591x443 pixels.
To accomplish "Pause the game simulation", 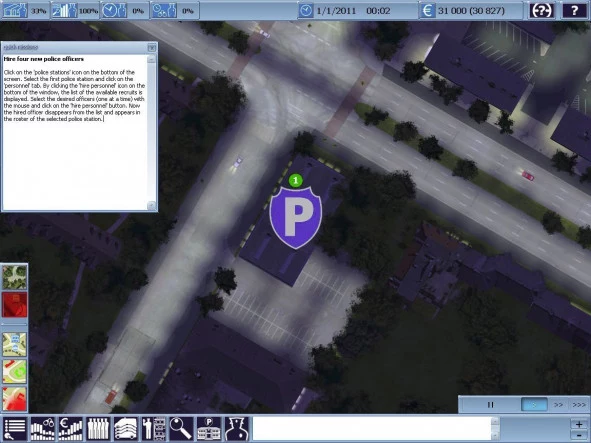I will tap(490, 405).
